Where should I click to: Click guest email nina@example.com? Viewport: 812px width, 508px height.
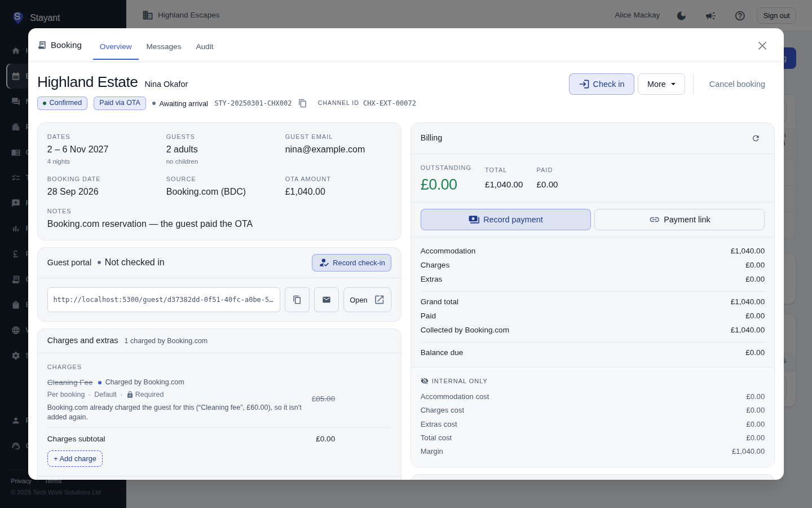(325, 150)
